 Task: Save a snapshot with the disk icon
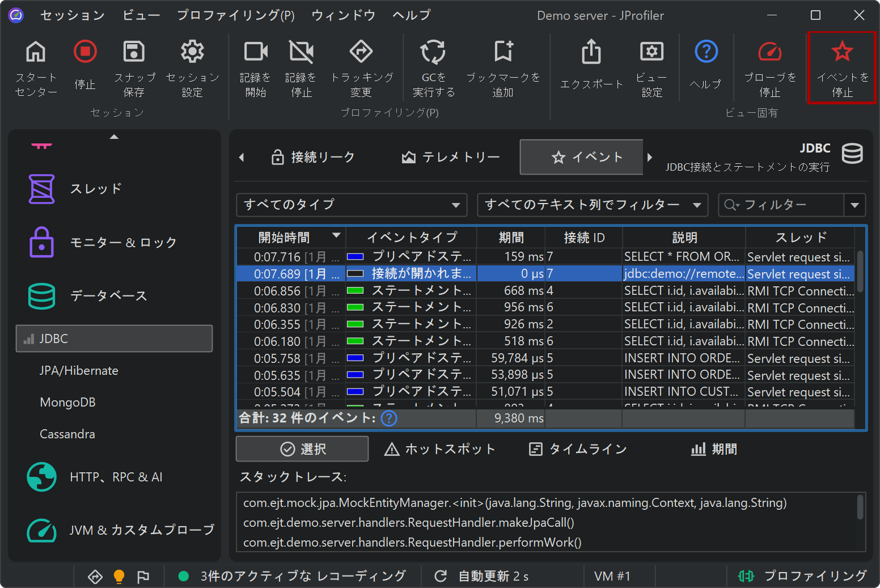click(134, 52)
